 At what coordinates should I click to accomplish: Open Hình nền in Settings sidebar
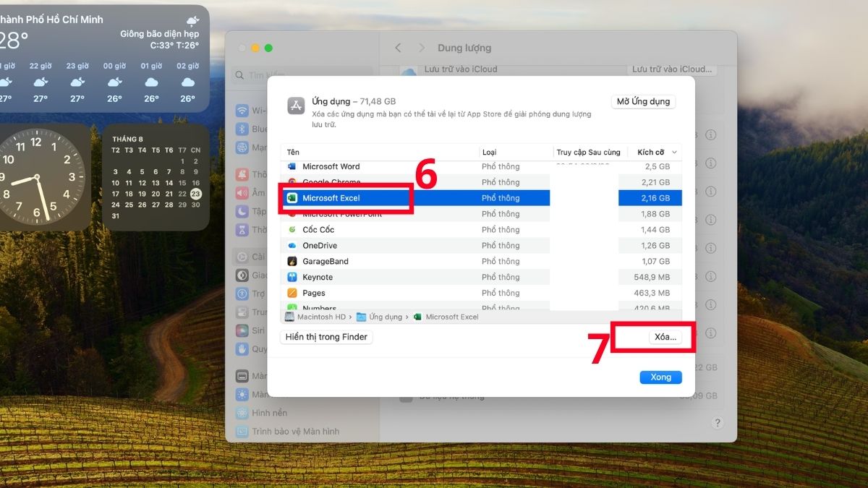click(269, 413)
